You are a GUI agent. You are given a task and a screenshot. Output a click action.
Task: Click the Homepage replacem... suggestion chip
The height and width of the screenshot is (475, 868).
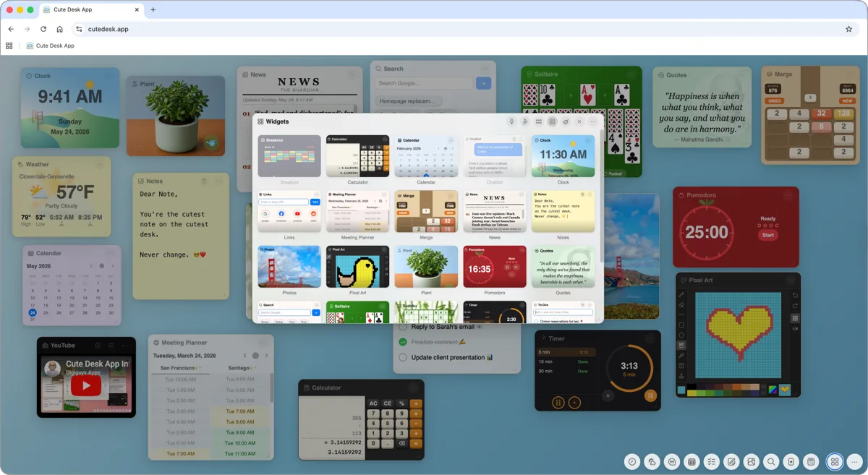408,101
